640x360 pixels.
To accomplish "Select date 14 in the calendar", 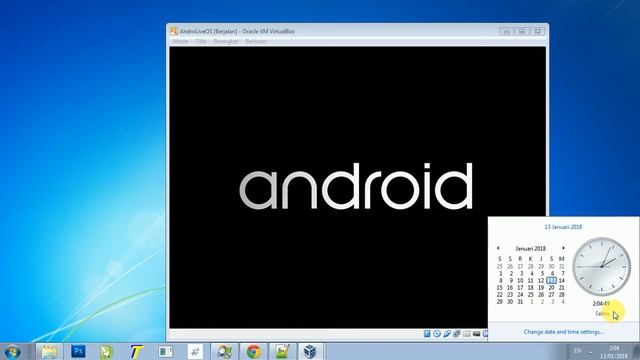I will pyautogui.click(x=562, y=280).
